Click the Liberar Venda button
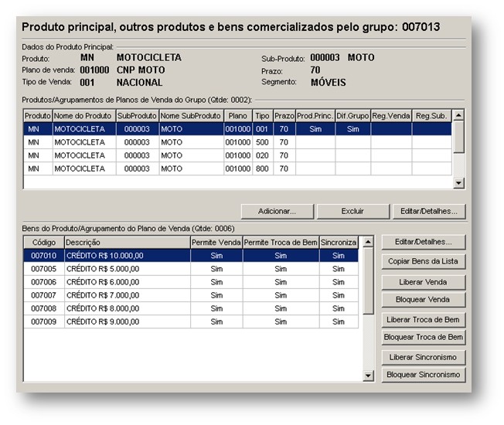The width and height of the screenshot is (504, 425). click(x=424, y=282)
